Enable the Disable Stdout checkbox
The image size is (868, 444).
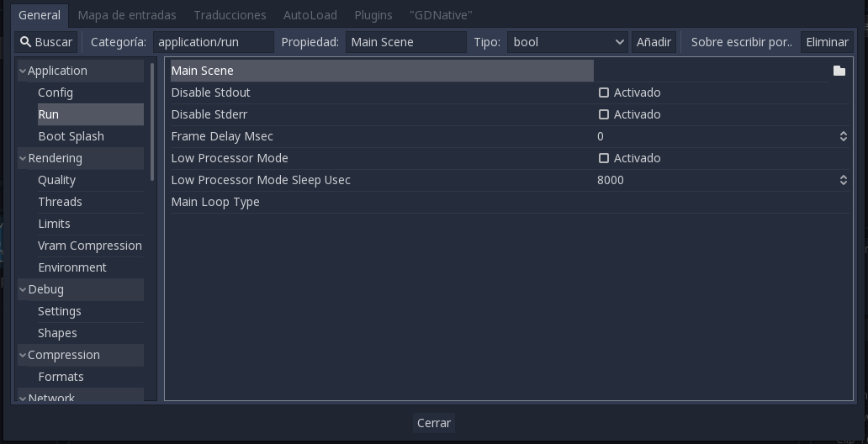(x=604, y=92)
